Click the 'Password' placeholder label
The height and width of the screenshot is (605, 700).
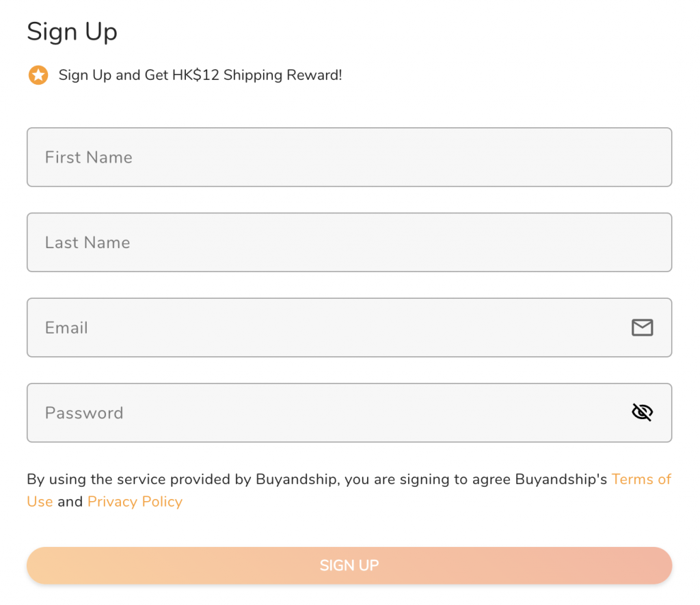[84, 413]
